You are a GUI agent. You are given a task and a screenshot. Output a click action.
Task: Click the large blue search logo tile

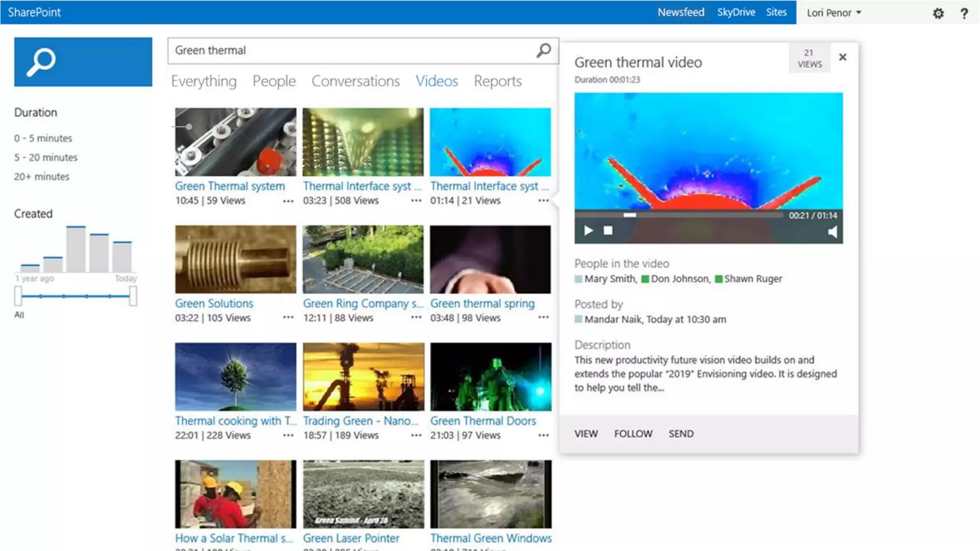83,62
